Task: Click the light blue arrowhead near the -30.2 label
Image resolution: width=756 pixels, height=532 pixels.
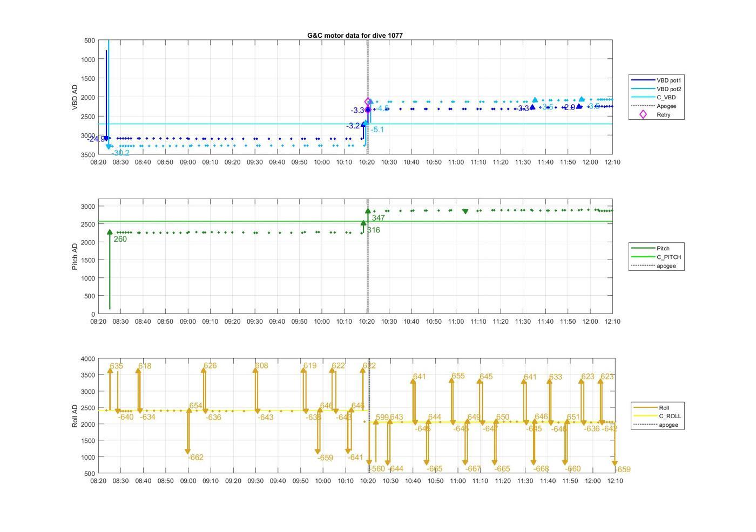Action: point(109,147)
